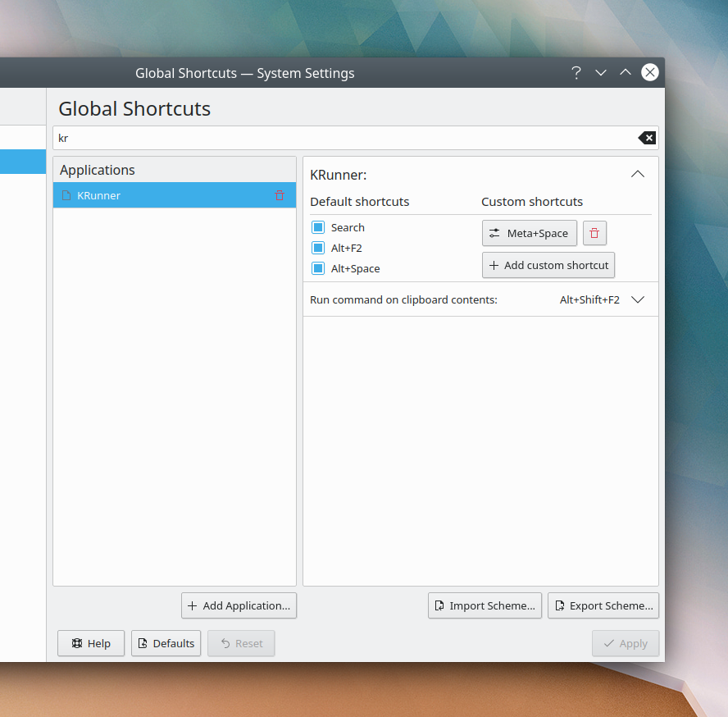Screen dimensions: 728x717
Task: Toggle the Alt+Space default shortcut checkbox
Action: [317, 268]
